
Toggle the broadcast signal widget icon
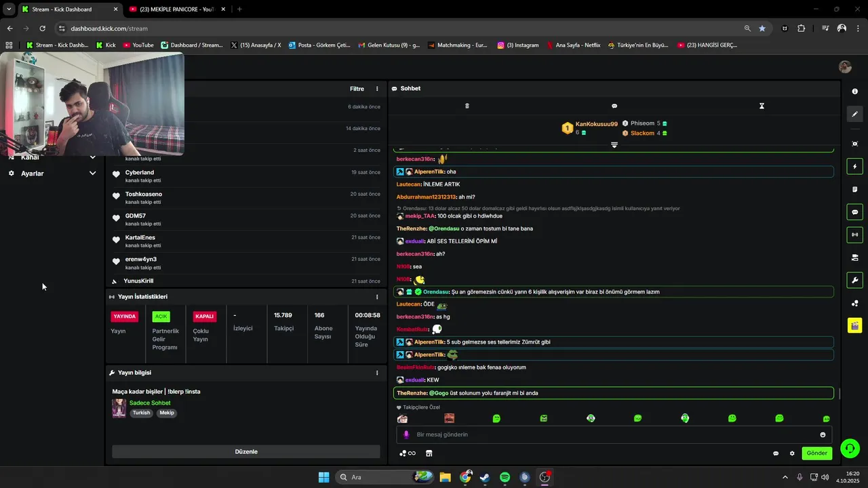(x=854, y=235)
